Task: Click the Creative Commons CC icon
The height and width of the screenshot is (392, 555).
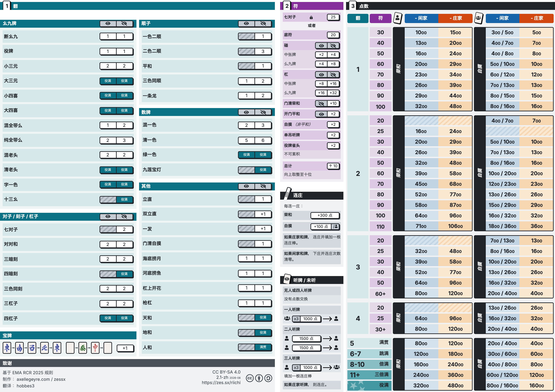Action: [x=250, y=378]
